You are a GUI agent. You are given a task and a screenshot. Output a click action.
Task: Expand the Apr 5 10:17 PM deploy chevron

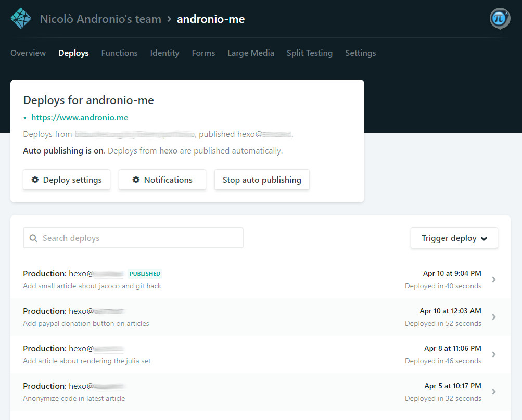(494, 392)
